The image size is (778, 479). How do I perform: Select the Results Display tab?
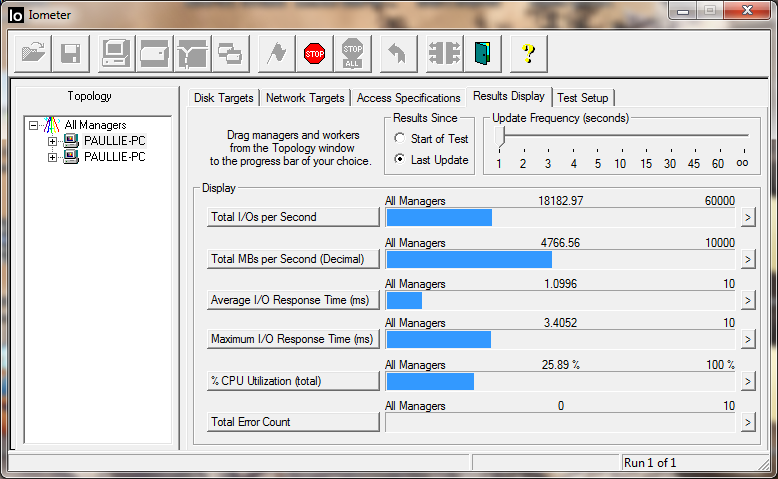(x=509, y=96)
